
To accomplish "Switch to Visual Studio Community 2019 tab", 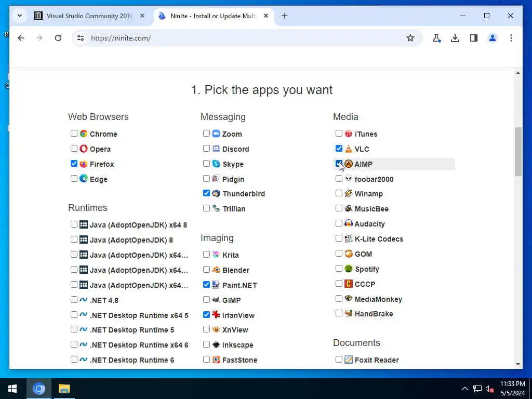I will (x=89, y=16).
